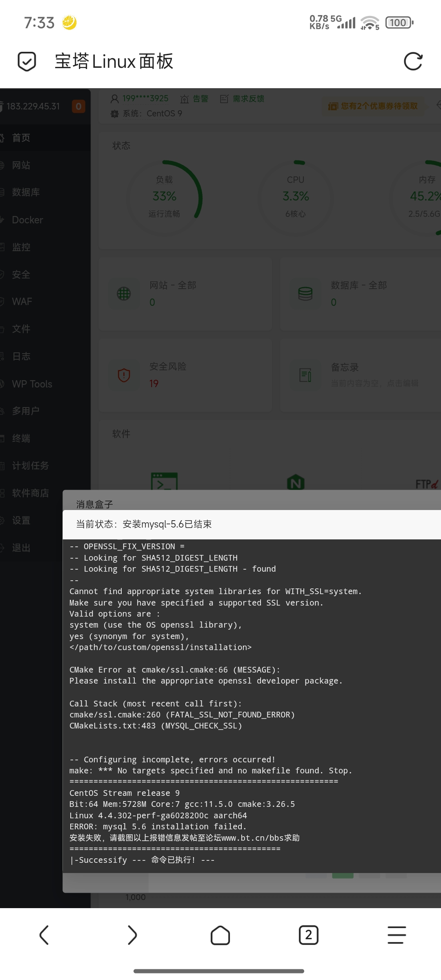This screenshot has height=980, width=441.
Task: Click the server IP 183.229.45.31
Action: coord(33,107)
